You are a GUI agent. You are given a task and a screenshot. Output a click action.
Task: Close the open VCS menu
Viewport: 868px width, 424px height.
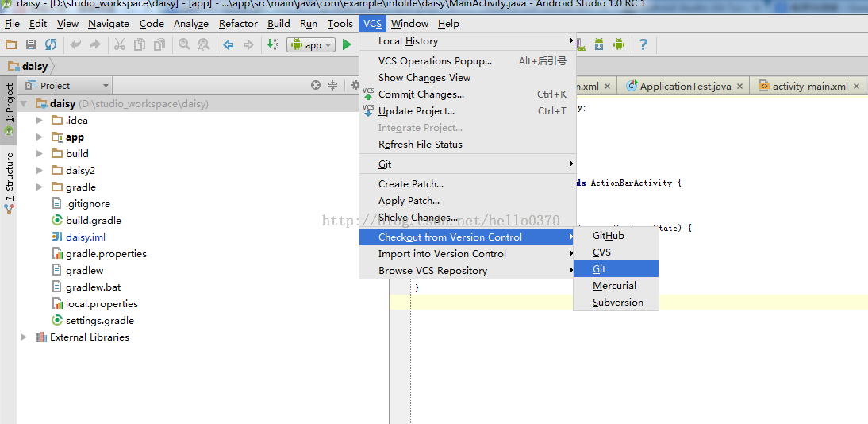pyautogui.click(x=373, y=24)
